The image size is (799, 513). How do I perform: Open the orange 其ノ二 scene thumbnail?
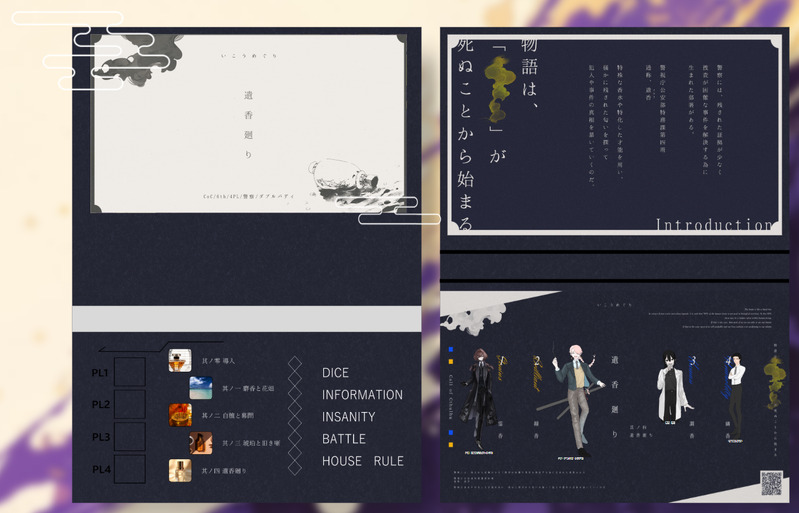point(180,415)
